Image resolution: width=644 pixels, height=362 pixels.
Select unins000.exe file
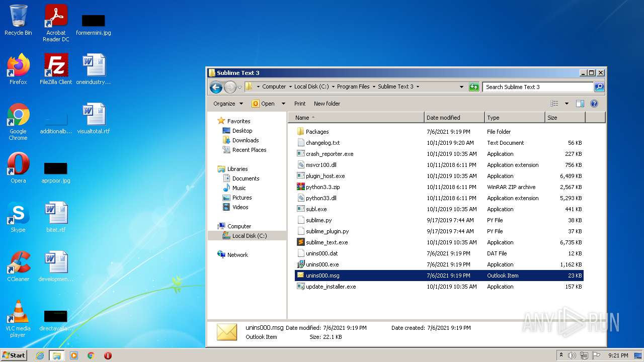[439, 264]
